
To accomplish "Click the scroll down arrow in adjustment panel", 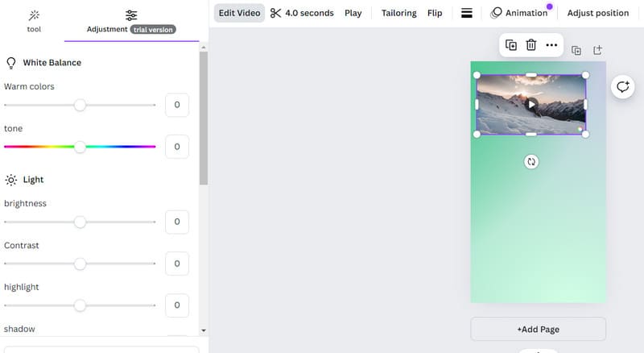I will [x=204, y=330].
